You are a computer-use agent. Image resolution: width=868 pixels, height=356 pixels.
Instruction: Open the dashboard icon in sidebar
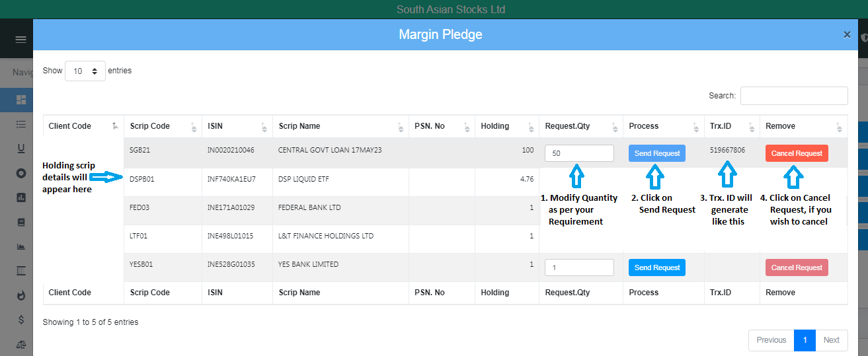pyautogui.click(x=21, y=100)
